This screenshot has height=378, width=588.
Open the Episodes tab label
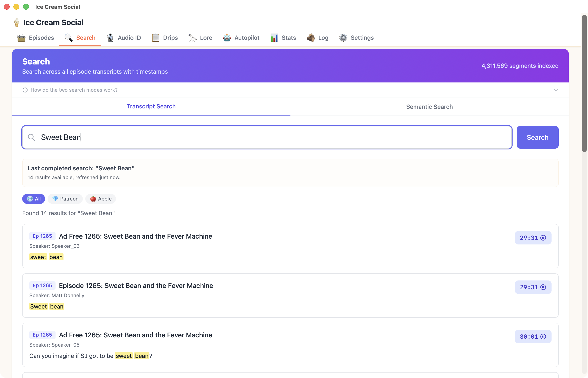[41, 38]
